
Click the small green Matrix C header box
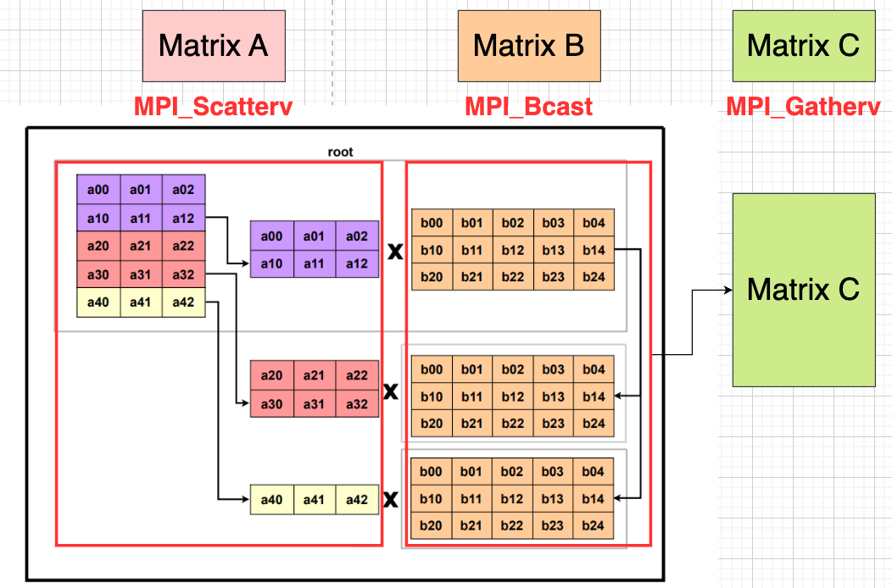coord(803,46)
